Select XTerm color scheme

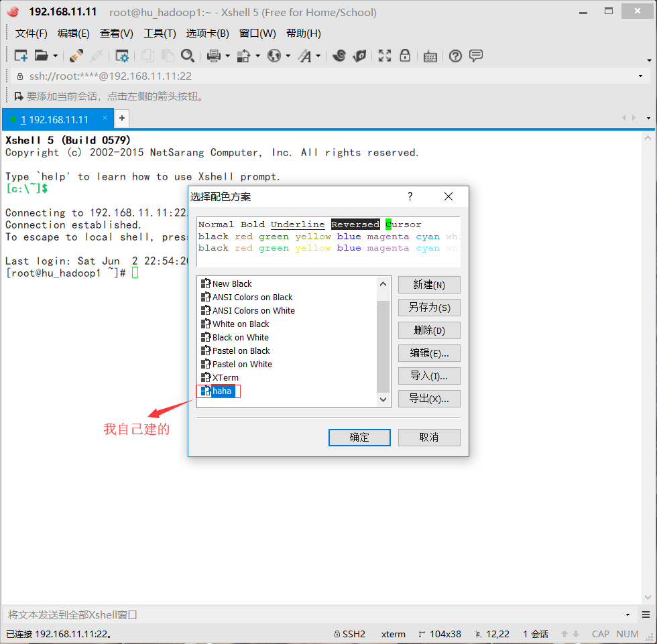click(220, 377)
